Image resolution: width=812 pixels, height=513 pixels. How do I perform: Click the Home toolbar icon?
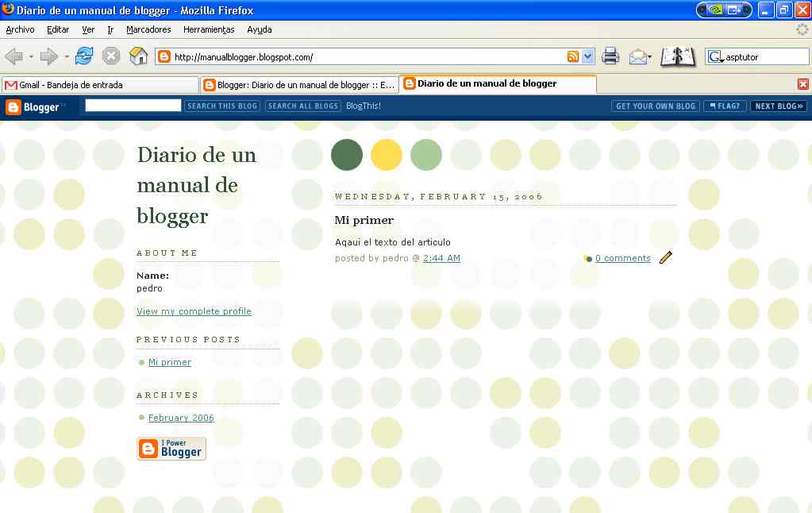[138, 56]
